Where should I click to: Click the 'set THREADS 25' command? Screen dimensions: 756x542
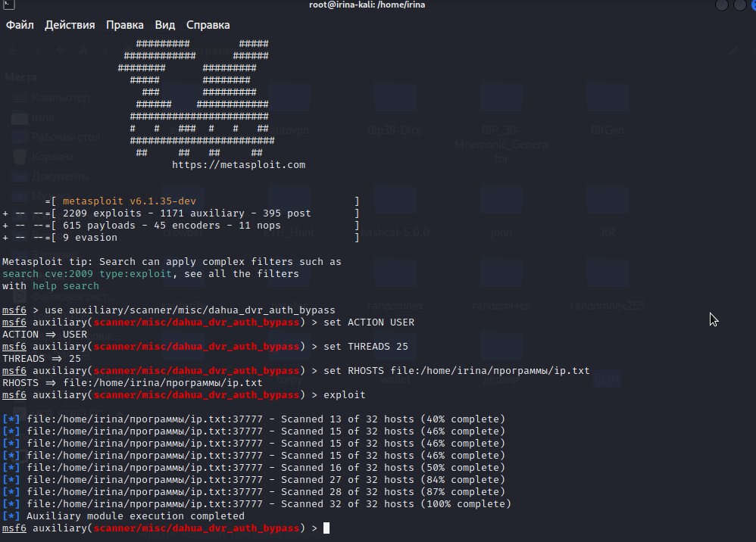point(366,347)
